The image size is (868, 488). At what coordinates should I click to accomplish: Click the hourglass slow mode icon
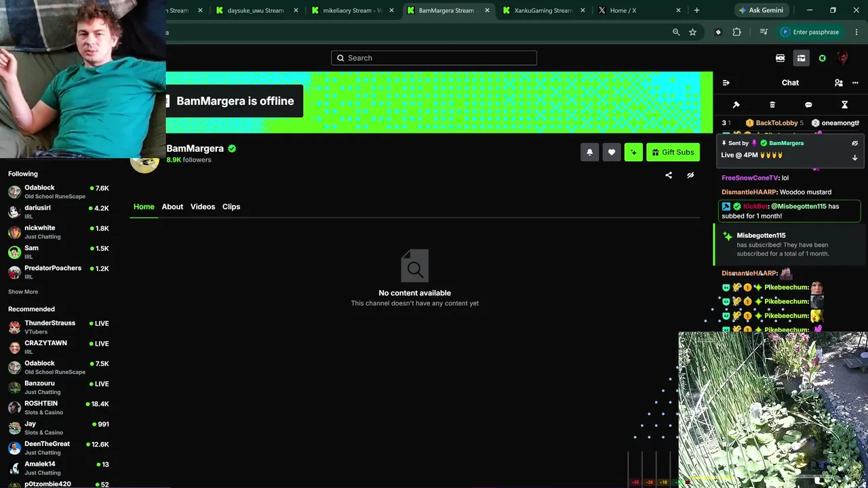[x=844, y=105]
